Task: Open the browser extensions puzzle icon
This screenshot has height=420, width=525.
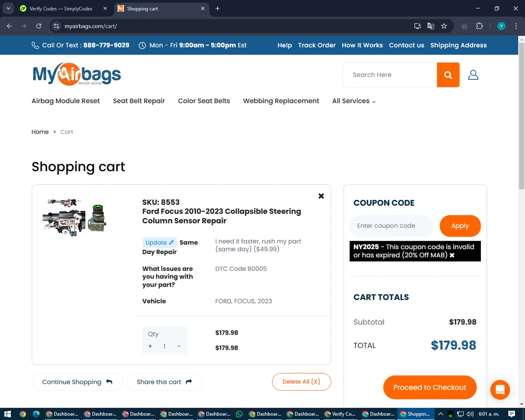Action: tap(479, 26)
